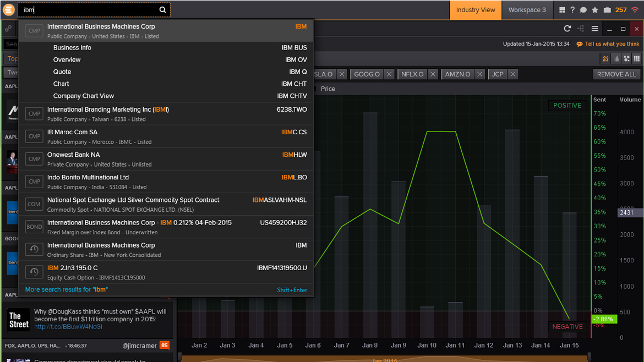The height and width of the screenshot is (362, 644).
Task: Switch to Workspace 3 tab
Action: pos(527,10)
